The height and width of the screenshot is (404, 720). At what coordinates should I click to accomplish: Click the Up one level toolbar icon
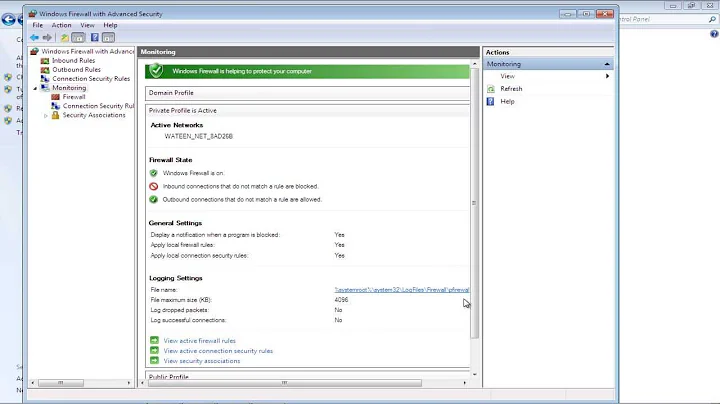[65, 38]
